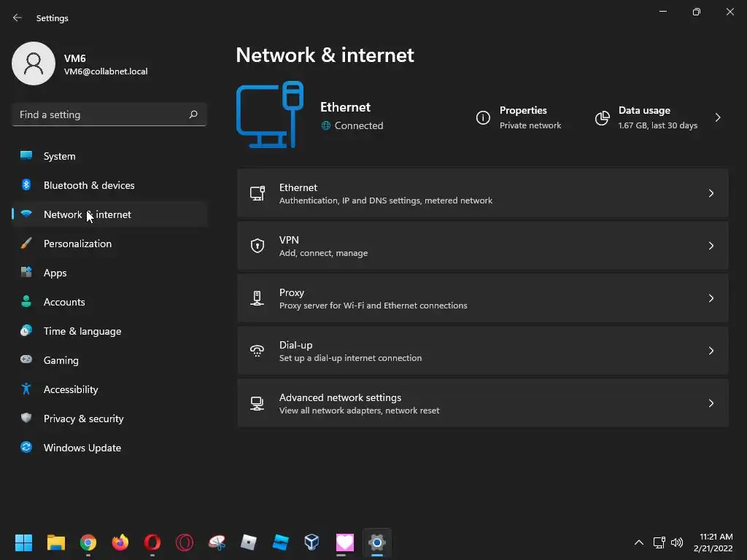This screenshot has width=747, height=560.
Task: Click the volume icon in system tray
Action: (x=677, y=542)
